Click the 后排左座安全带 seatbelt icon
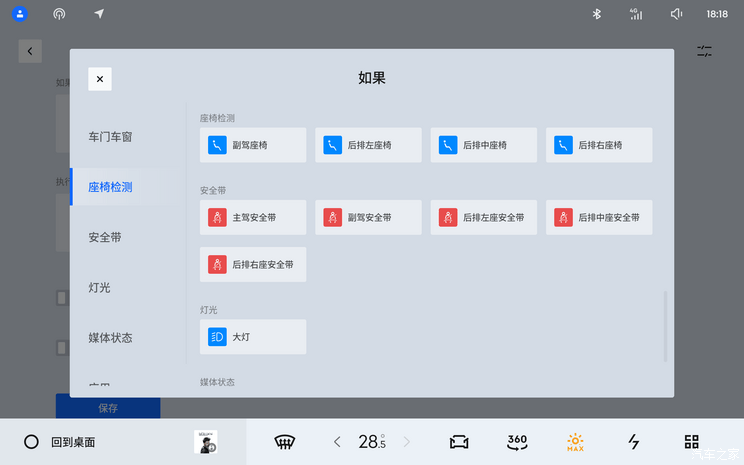 tap(448, 217)
